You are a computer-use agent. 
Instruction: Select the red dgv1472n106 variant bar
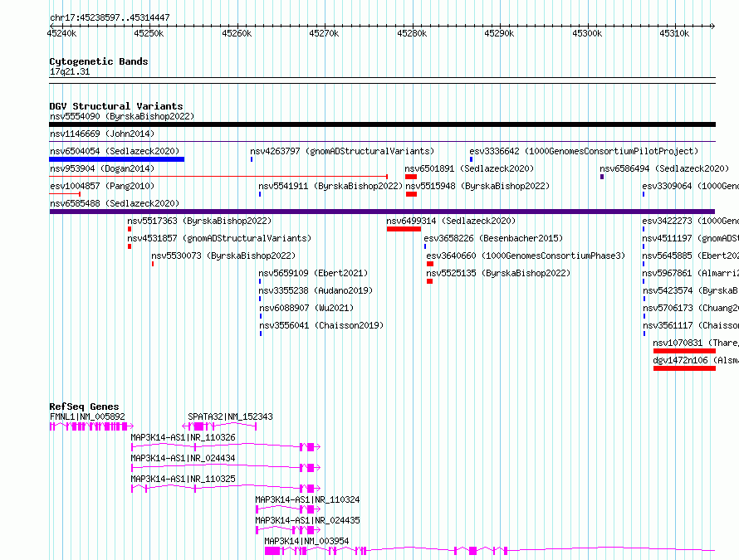(x=684, y=368)
